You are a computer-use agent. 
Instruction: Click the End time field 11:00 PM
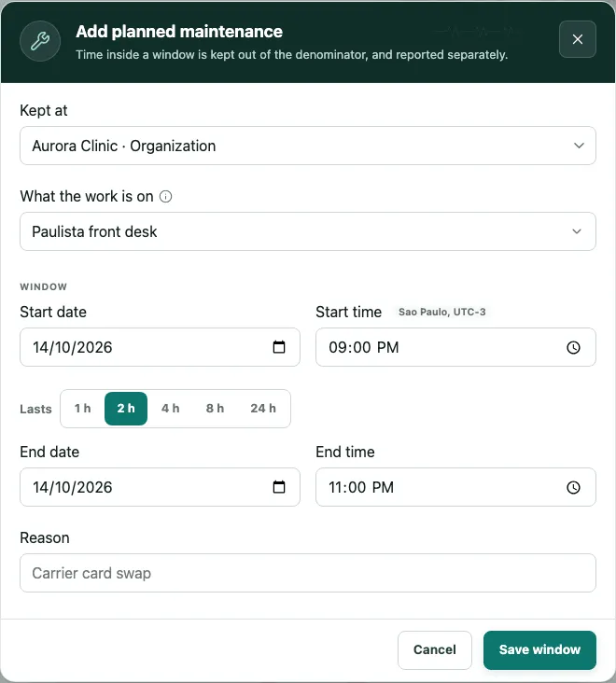pyautogui.click(x=455, y=487)
